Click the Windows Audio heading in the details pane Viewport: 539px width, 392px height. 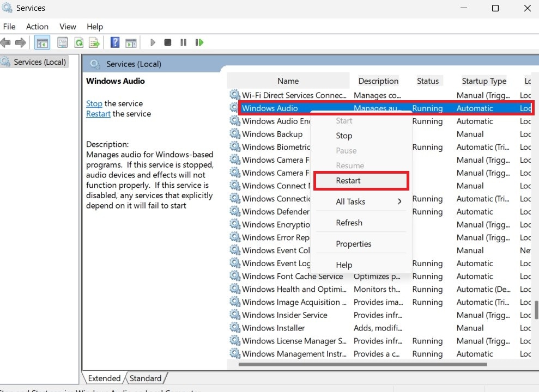[116, 81]
